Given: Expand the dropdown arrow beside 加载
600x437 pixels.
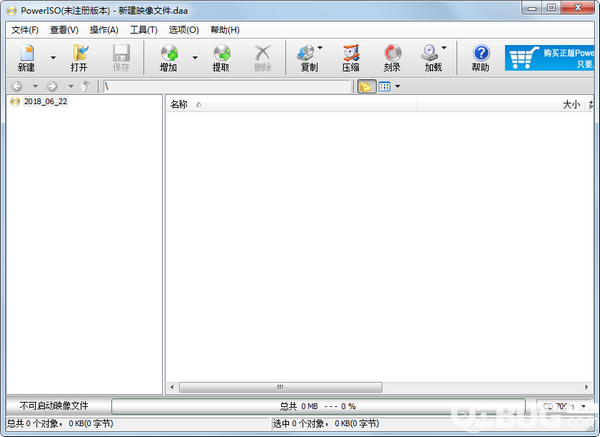Looking at the screenshot, I should tap(444, 48).
